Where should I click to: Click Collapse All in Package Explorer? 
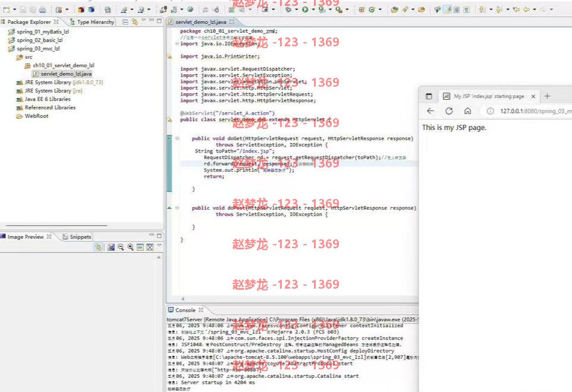(125, 22)
